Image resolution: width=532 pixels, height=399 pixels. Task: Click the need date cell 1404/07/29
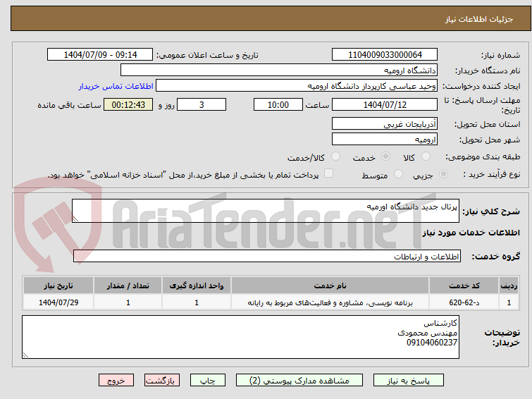[58, 302]
